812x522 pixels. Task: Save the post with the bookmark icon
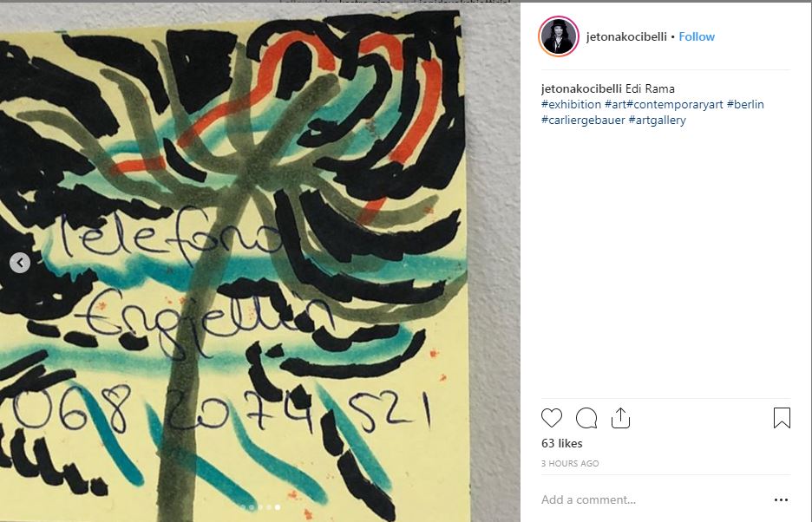coord(782,418)
